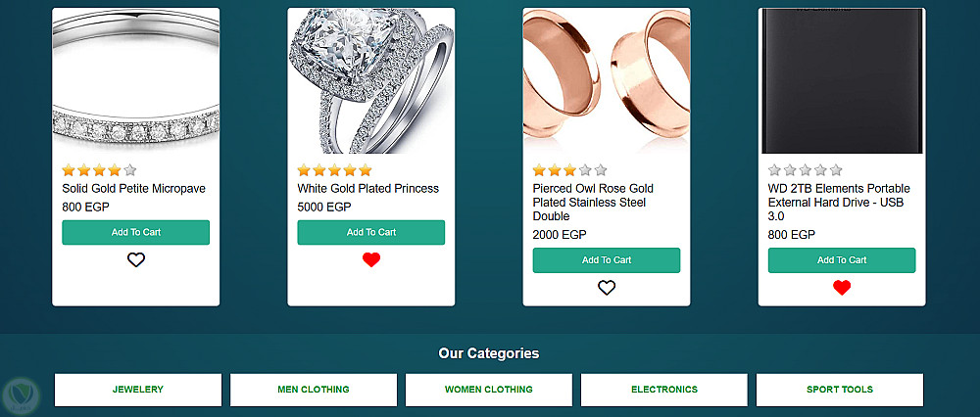View the WD external hard drive photo
The height and width of the screenshot is (417, 980).
[x=842, y=81]
